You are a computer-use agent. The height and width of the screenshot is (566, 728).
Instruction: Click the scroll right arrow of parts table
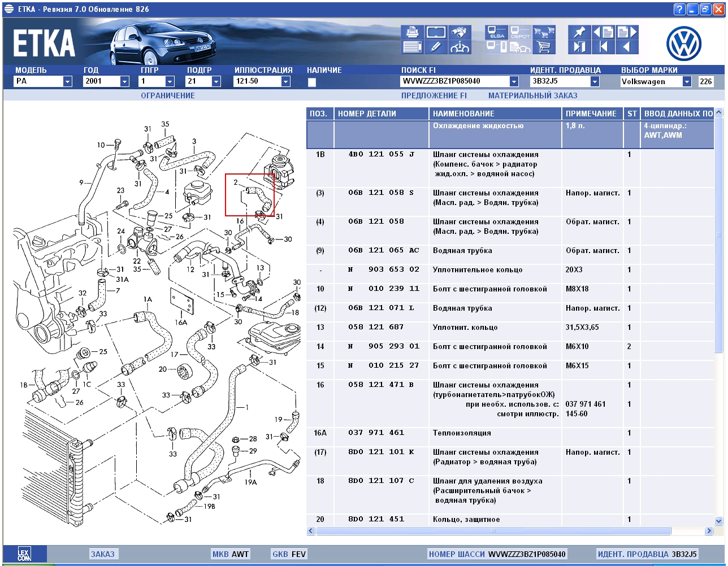pos(709,531)
